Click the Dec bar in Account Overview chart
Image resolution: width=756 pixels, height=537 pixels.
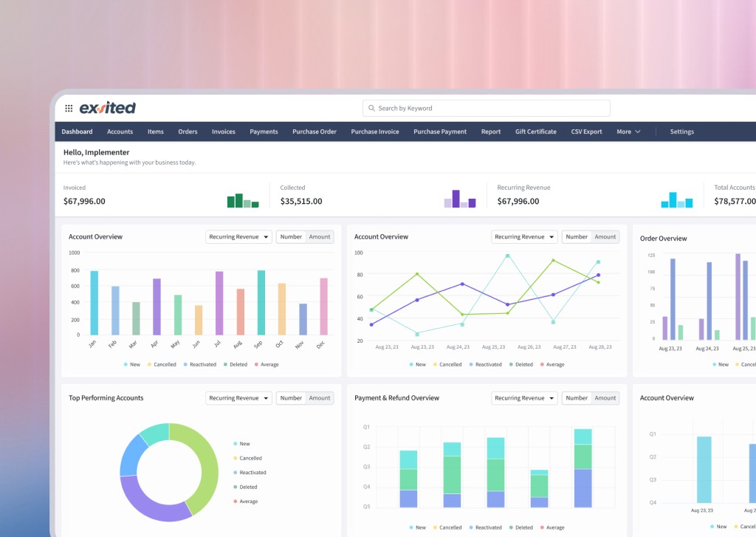coord(324,307)
